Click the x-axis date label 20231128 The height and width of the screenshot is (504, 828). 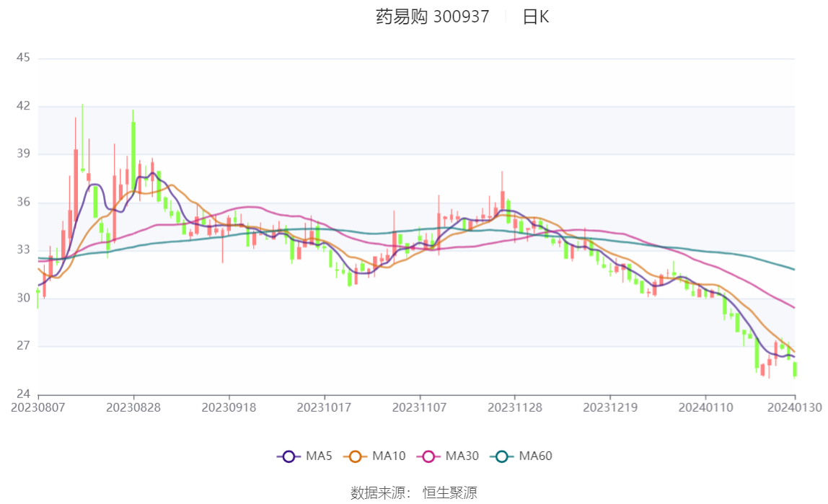pos(514,407)
